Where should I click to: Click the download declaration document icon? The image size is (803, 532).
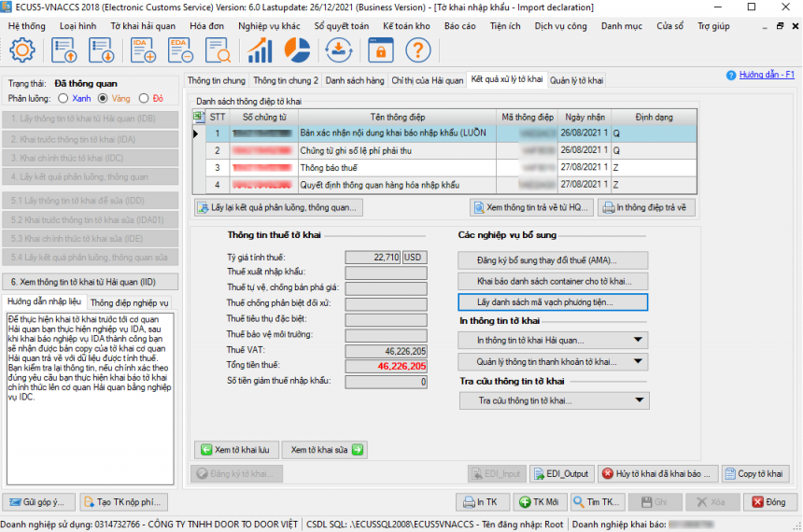[x=102, y=50]
